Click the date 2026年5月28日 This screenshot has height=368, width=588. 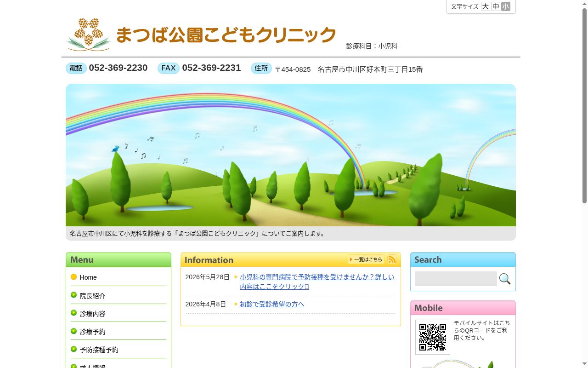pos(207,277)
